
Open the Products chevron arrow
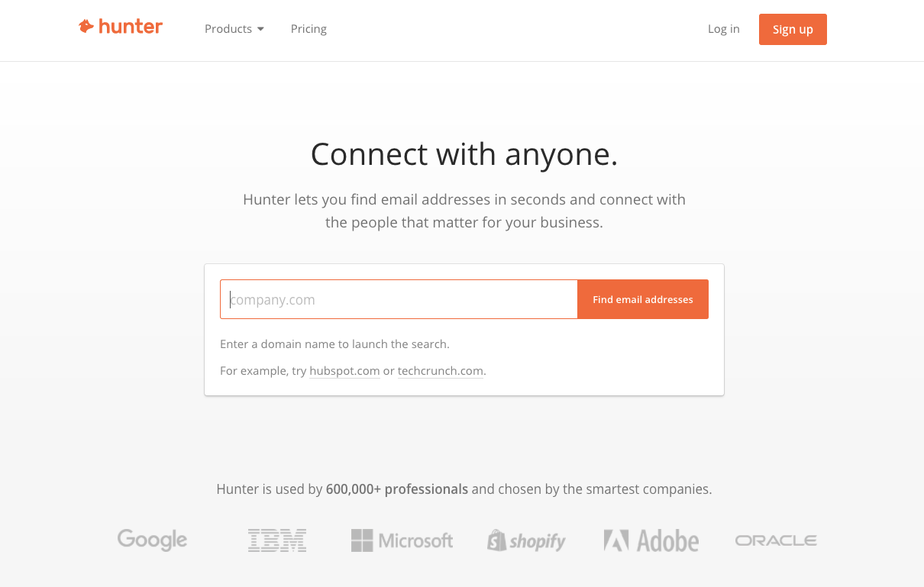click(260, 28)
